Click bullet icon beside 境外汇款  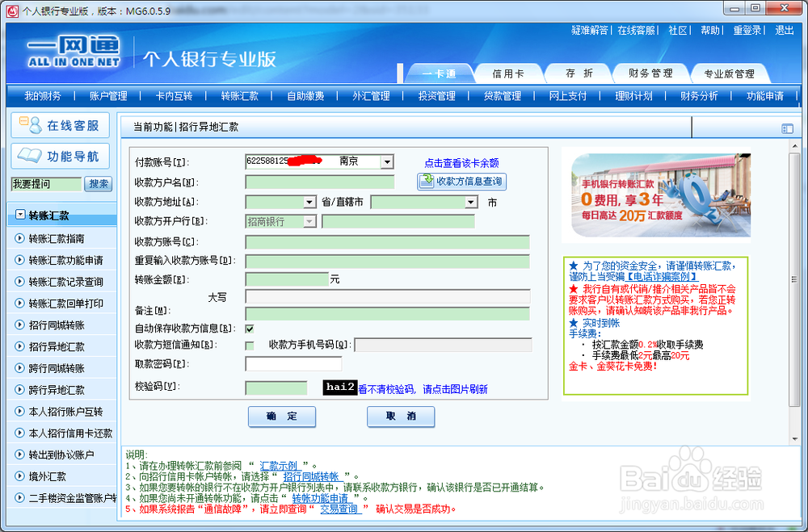pyautogui.click(x=20, y=476)
